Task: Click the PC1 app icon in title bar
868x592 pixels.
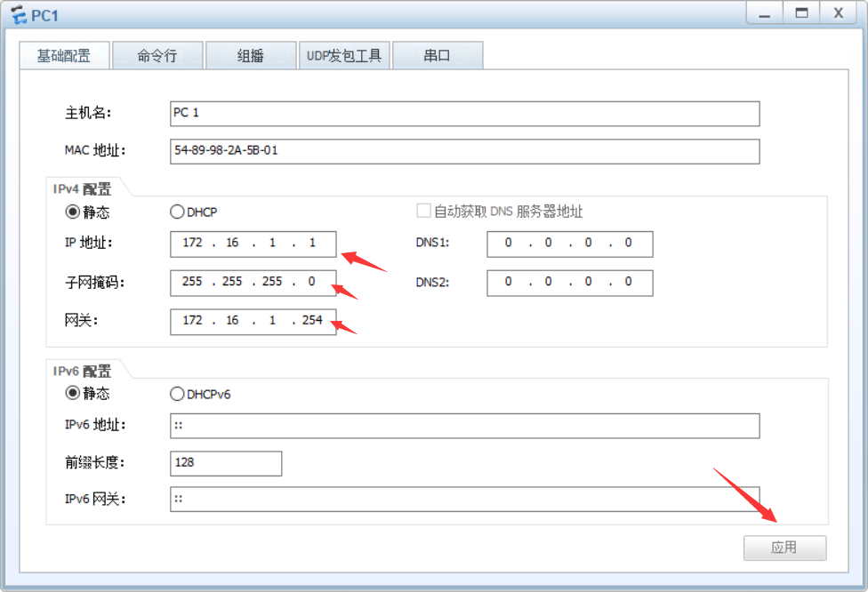Action: (19, 15)
